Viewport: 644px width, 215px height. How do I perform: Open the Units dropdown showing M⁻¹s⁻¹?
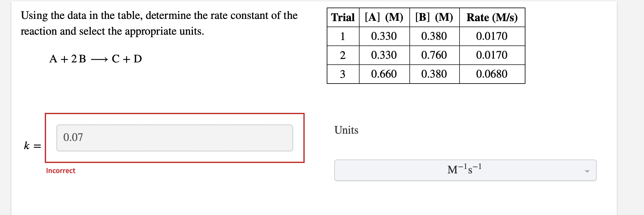click(465, 170)
